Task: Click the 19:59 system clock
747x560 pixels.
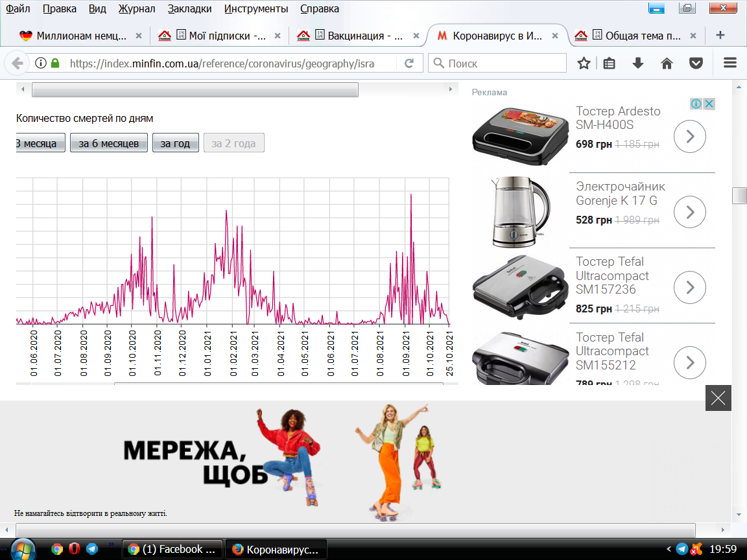Action: [x=723, y=549]
